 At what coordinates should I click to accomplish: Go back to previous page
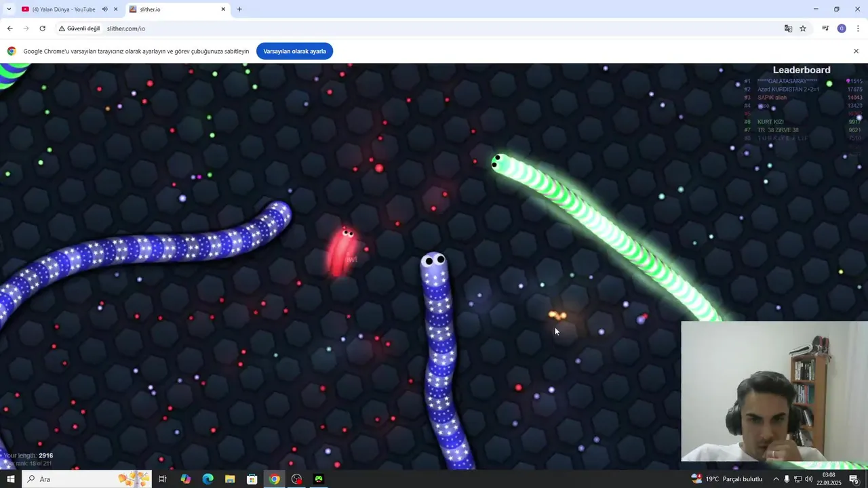(9, 28)
